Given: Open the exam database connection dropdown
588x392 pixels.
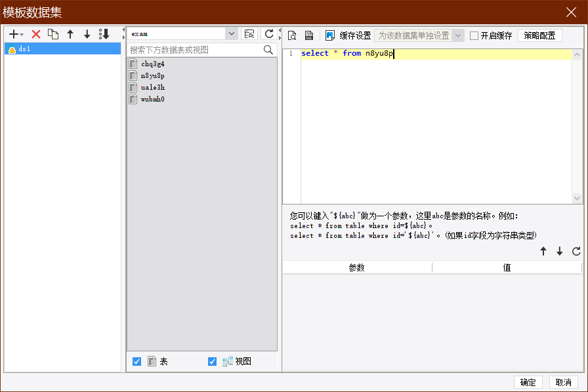Looking at the screenshot, I should click(x=232, y=34).
